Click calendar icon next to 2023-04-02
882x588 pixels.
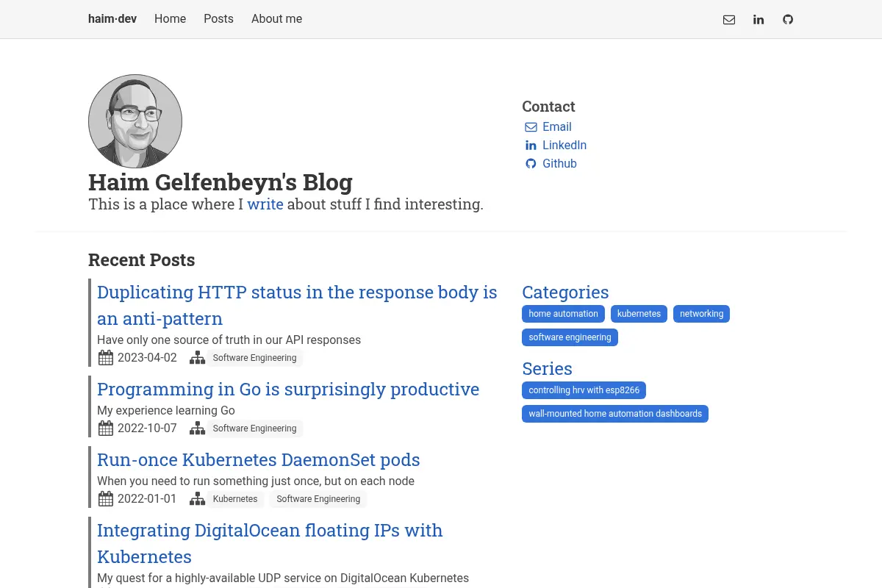(106, 358)
